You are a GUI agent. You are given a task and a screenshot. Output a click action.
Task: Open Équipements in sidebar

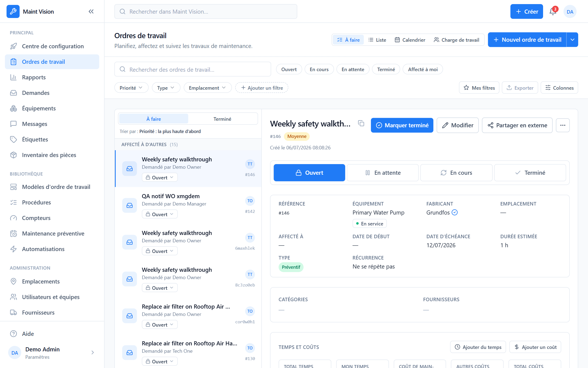52,108
